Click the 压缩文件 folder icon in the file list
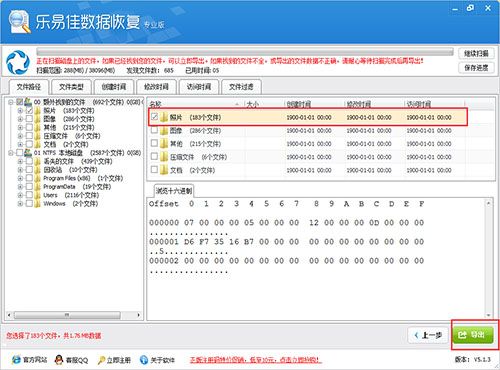This screenshot has width=500, height=370. 164,157
